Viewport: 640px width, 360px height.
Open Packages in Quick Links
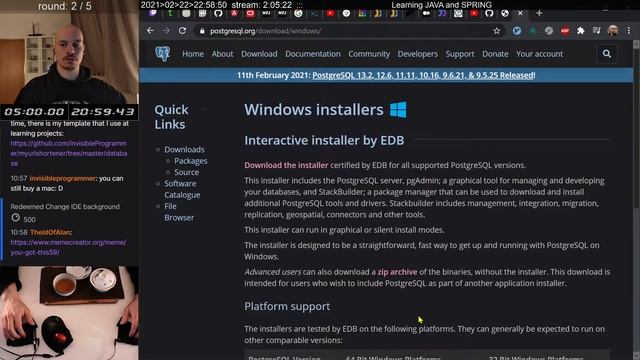tap(191, 161)
